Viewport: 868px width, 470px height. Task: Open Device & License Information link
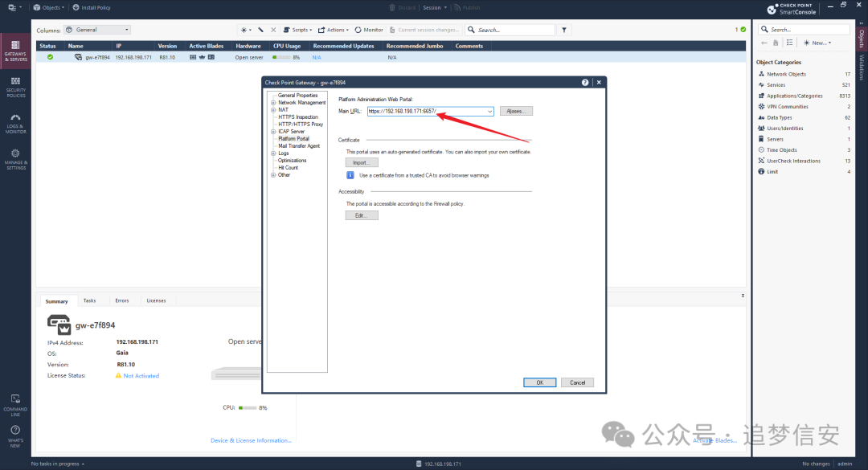251,440
